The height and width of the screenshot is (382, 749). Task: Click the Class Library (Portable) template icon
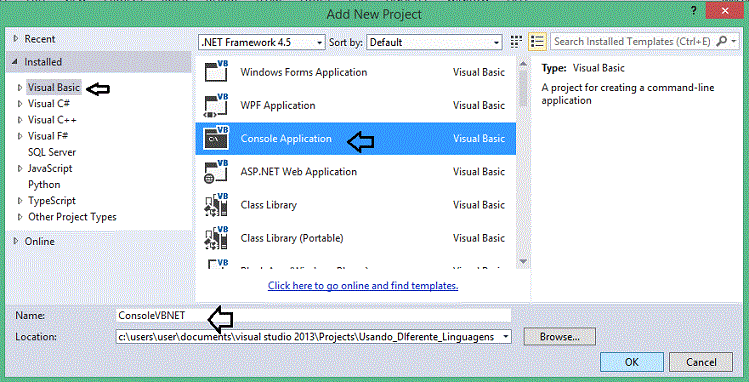[x=216, y=238]
